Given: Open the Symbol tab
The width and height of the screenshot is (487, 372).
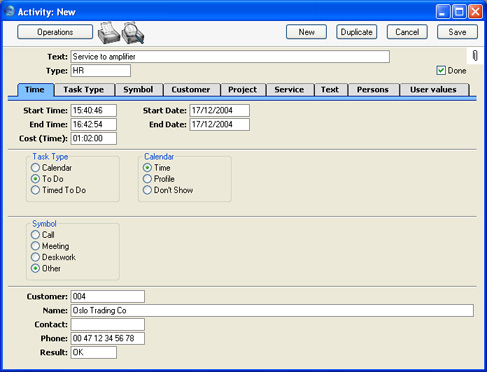Looking at the screenshot, I should tap(139, 90).
